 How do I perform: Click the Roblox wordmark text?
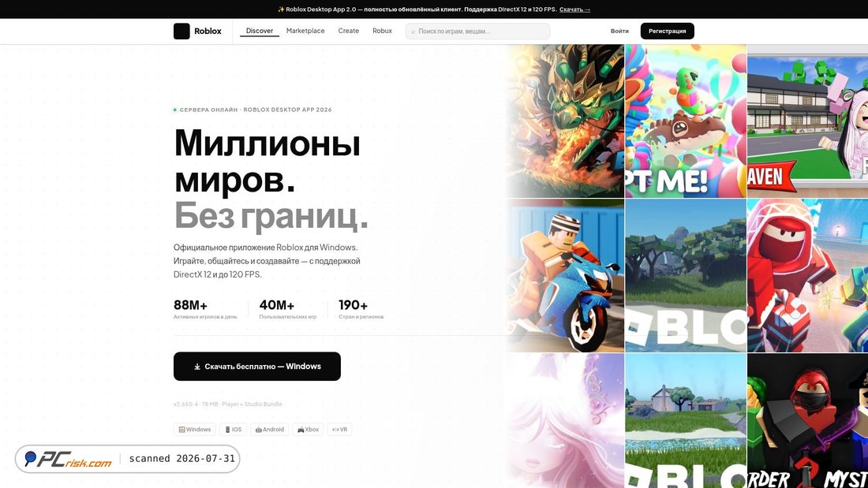tap(208, 31)
